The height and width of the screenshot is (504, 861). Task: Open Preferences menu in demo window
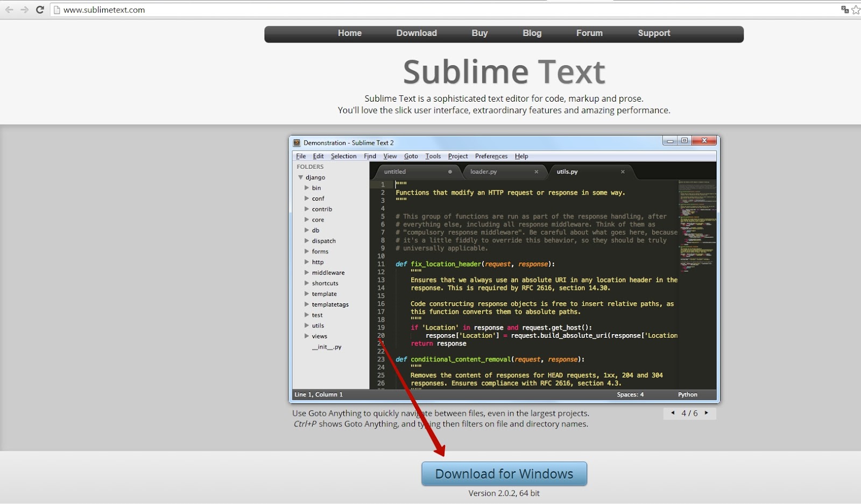(491, 156)
